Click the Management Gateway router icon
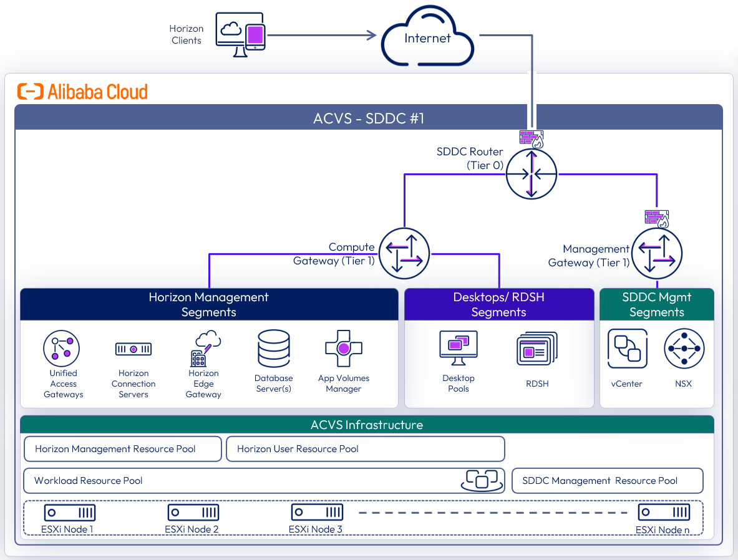Viewport: 738px width, 560px height. coord(657,253)
